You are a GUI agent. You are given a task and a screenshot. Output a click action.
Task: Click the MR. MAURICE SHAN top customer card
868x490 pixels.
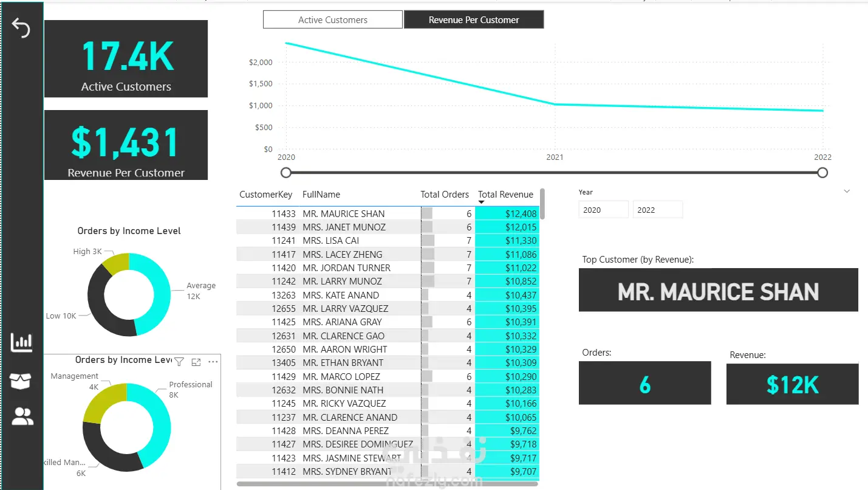click(719, 290)
